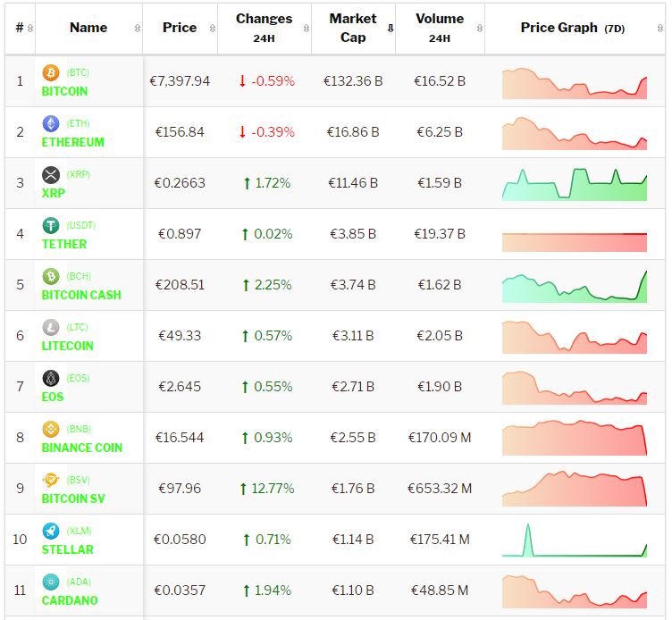672x620 pixels.
Task: Click Bitcoin Cash 7-day price graph
Action: click(x=574, y=285)
